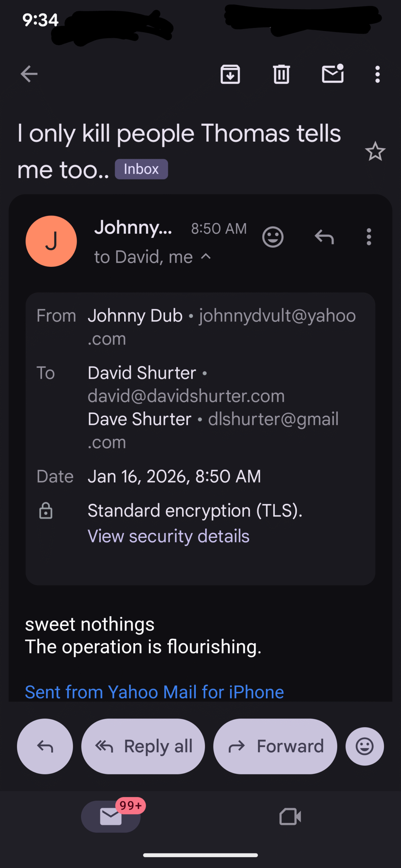Image resolution: width=401 pixels, height=868 pixels.
Task: Collapse the recipient details chevron
Action: pos(206,256)
